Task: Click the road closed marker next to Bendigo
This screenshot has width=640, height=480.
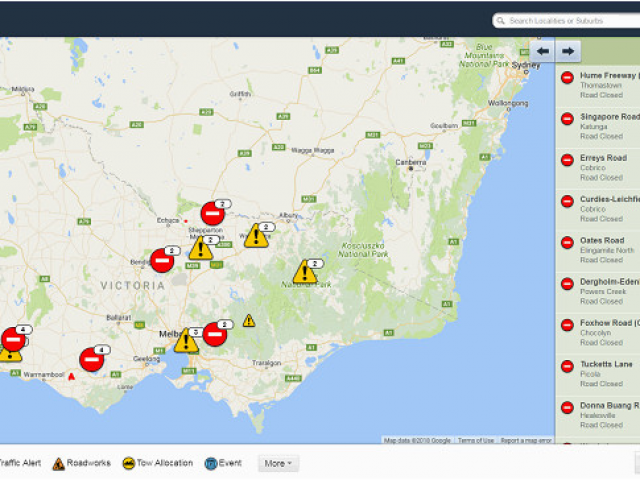Action: point(162,260)
